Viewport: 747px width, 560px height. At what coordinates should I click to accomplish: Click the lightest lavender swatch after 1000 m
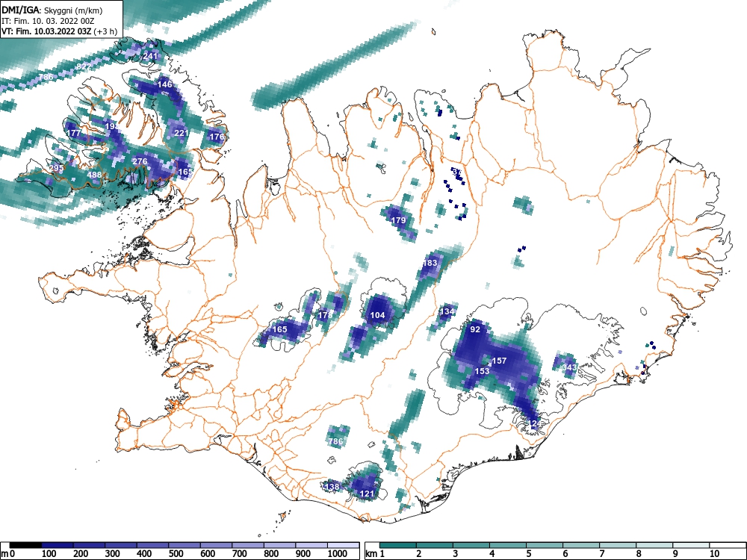point(343,545)
